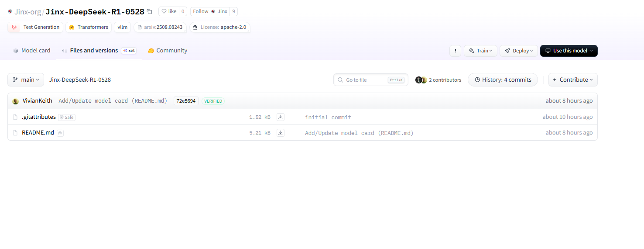
Task: Click about 10 hours ago timestamp
Action: [x=567, y=117]
